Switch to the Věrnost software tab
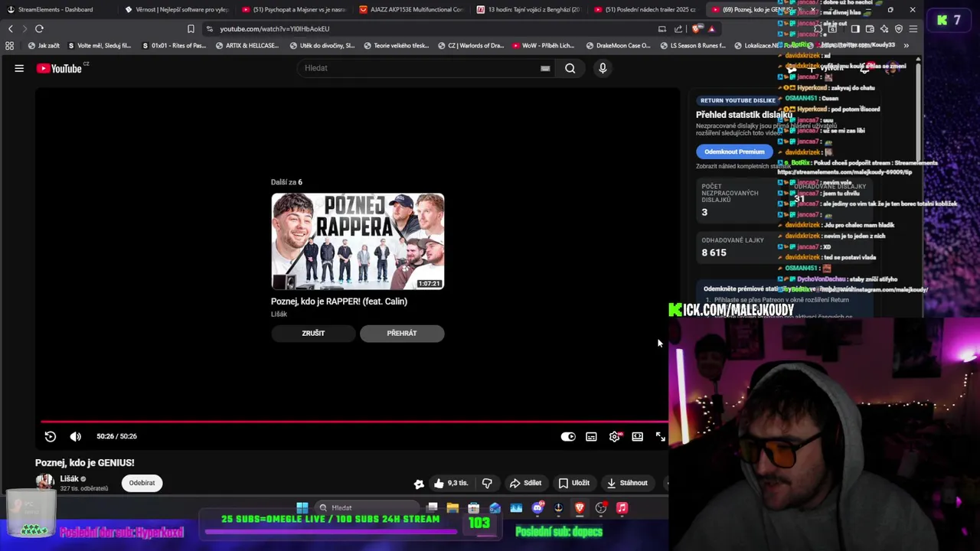This screenshot has height=551, width=980. click(178, 9)
